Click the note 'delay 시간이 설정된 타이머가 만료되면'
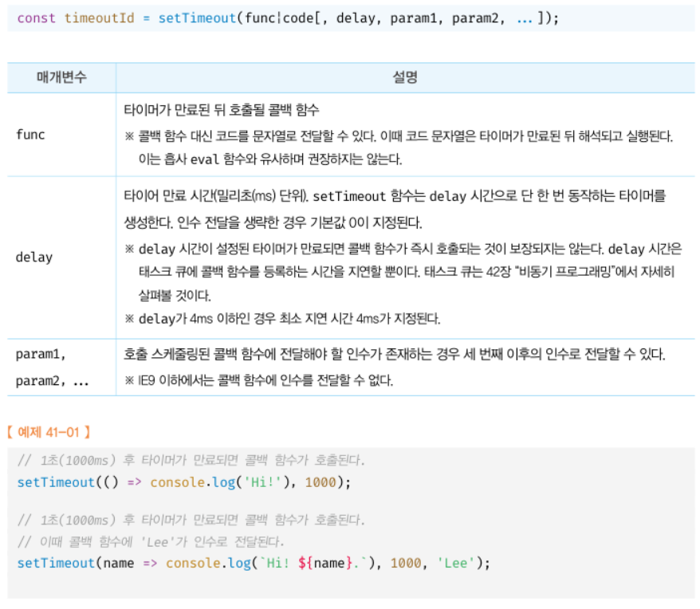 tap(403, 249)
